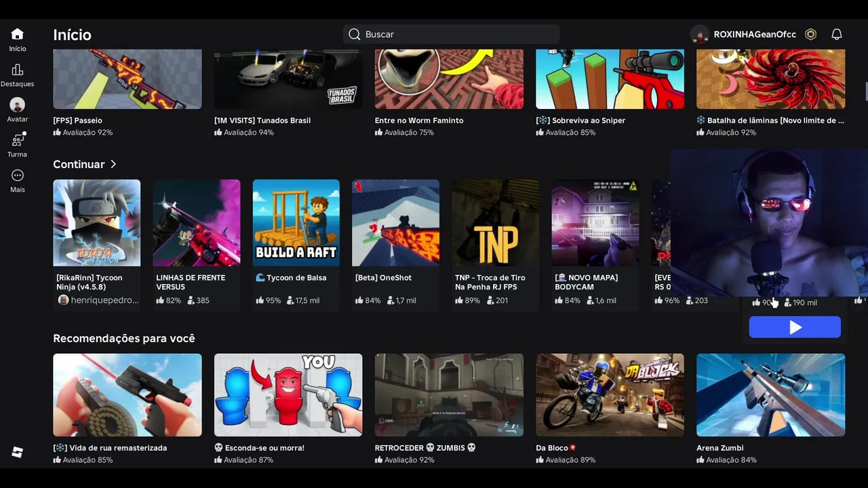Screen dimensions: 868x488
Task: Open the Arena Zumbi game thumbnail
Action: [770, 395]
